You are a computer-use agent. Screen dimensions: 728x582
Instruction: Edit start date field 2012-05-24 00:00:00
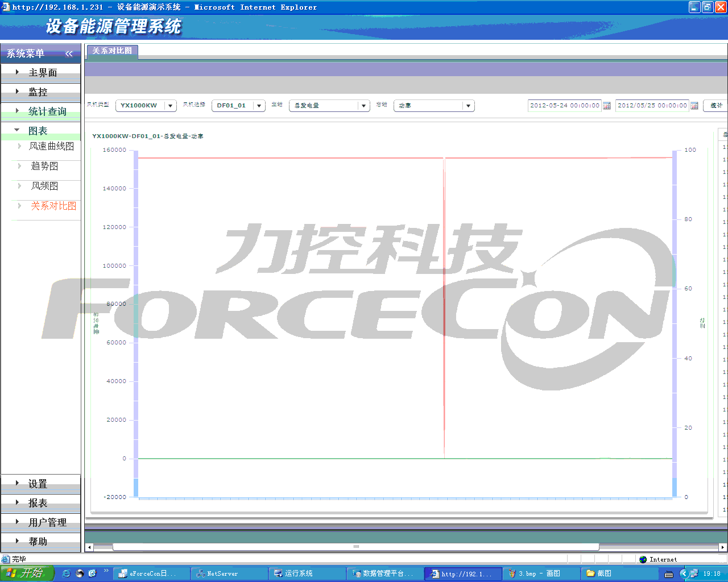point(565,106)
